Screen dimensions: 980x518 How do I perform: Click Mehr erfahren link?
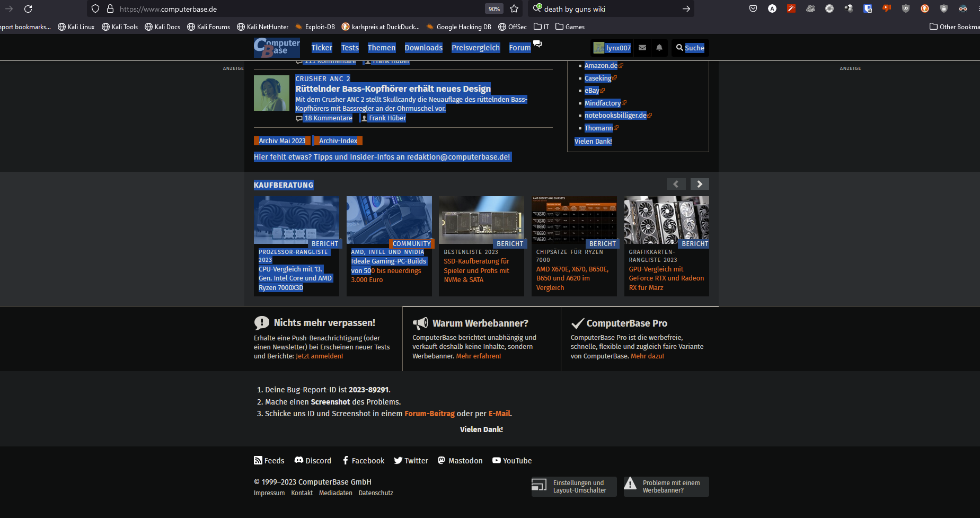tap(479, 356)
